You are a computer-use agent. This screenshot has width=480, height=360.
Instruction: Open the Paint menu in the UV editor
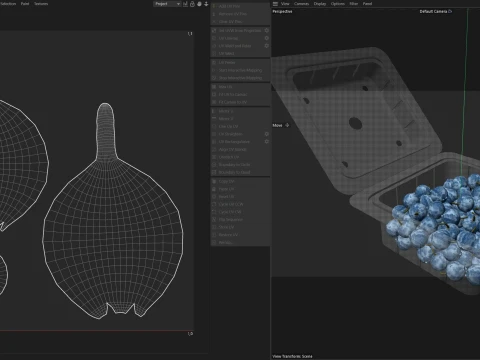pos(25,4)
